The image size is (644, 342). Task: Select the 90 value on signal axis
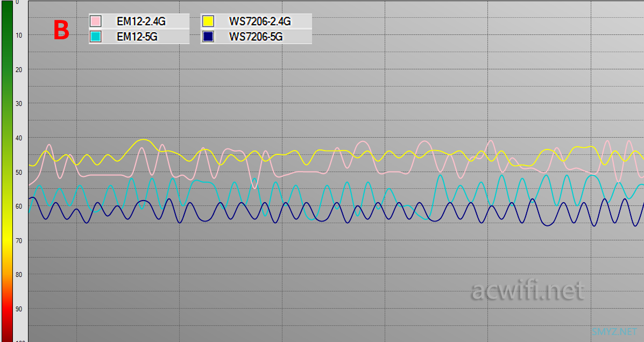pyautogui.click(x=19, y=309)
